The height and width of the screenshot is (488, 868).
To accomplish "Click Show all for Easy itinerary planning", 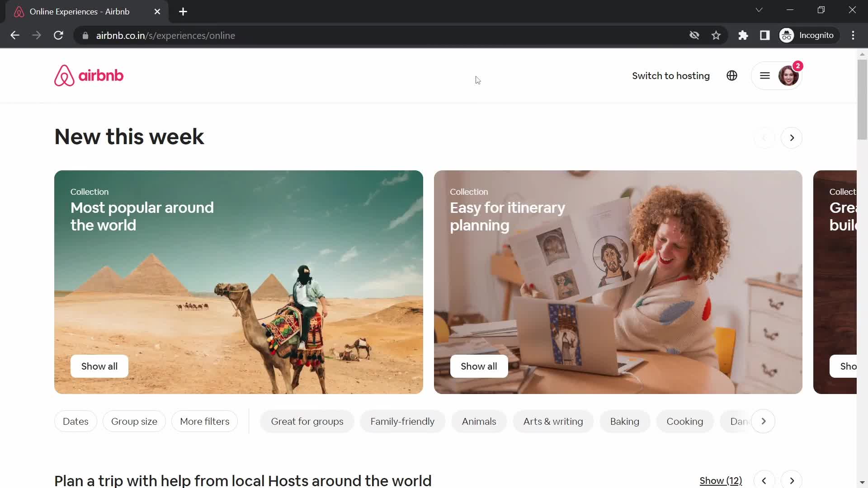I will 479,366.
